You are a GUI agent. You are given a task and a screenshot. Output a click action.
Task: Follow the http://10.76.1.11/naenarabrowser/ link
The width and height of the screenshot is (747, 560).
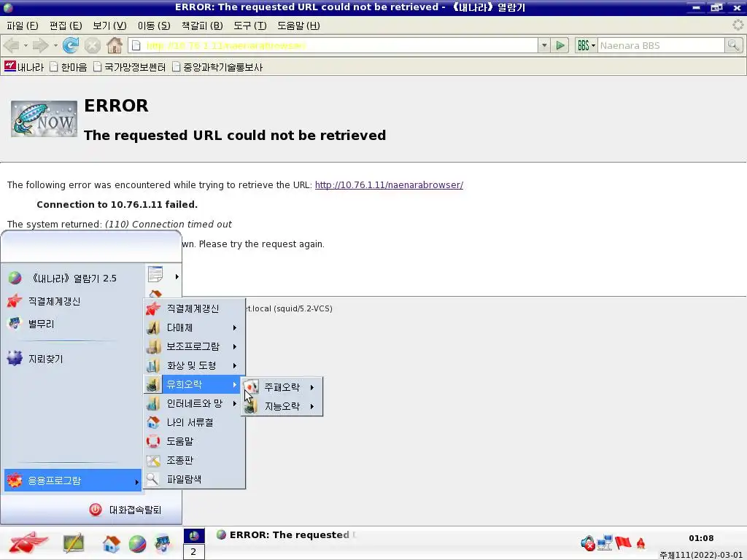(389, 184)
